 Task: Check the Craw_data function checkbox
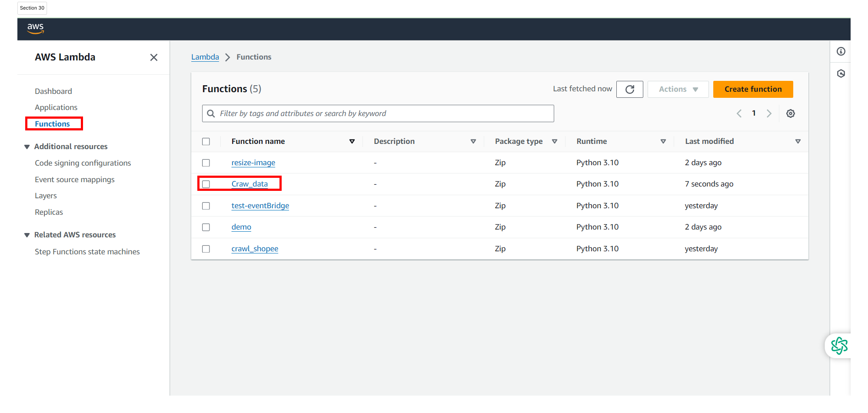click(x=206, y=184)
